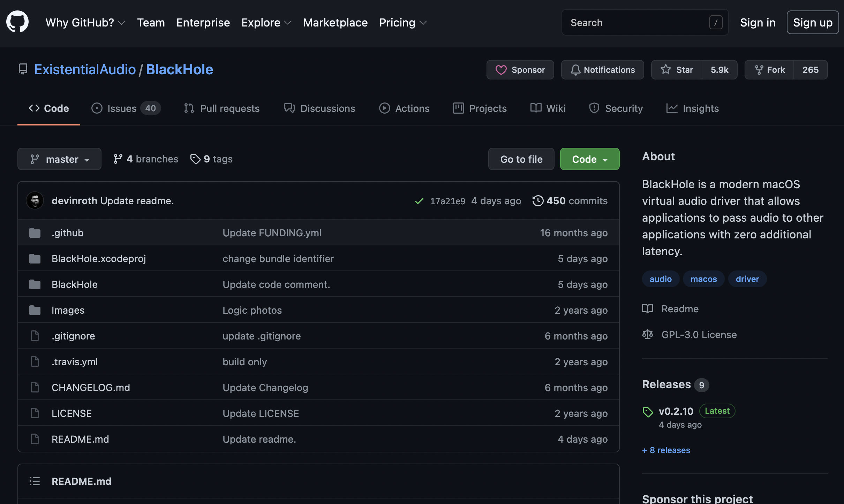This screenshot has width=844, height=504.
Task: Open the .travis.yml file
Action: click(x=75, y=362)
